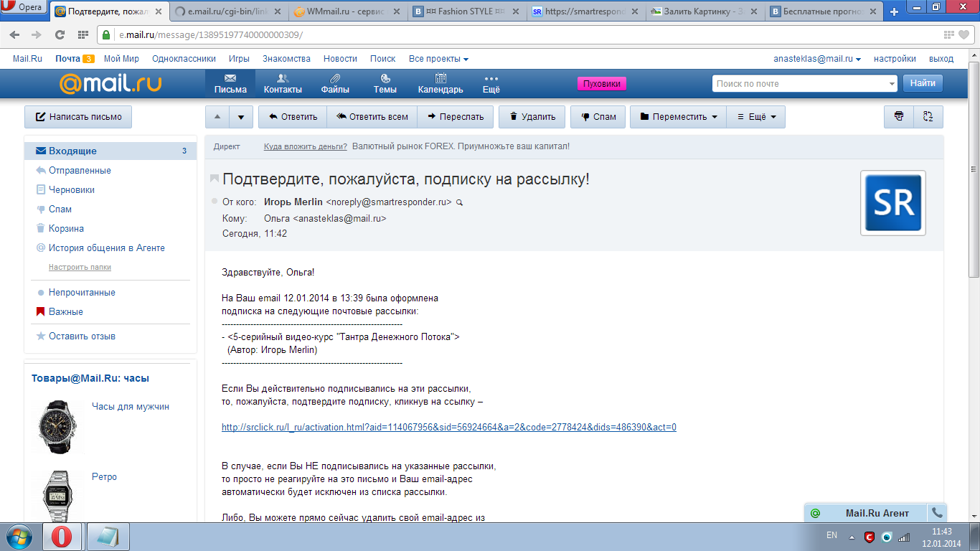Click the browser address bar
Screen dimensions: 980x551
[527, 34]
